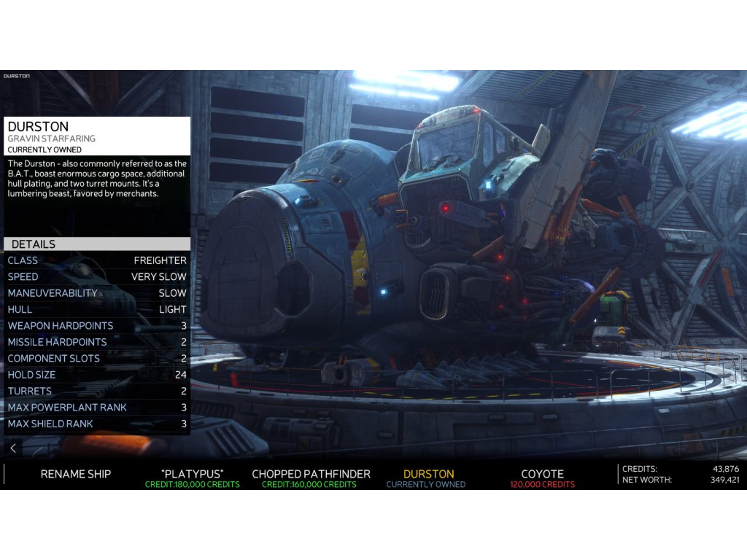Screen dimensions: 747x560
Task: Select Rename Ship option
Action: click(x=76, y=474)
